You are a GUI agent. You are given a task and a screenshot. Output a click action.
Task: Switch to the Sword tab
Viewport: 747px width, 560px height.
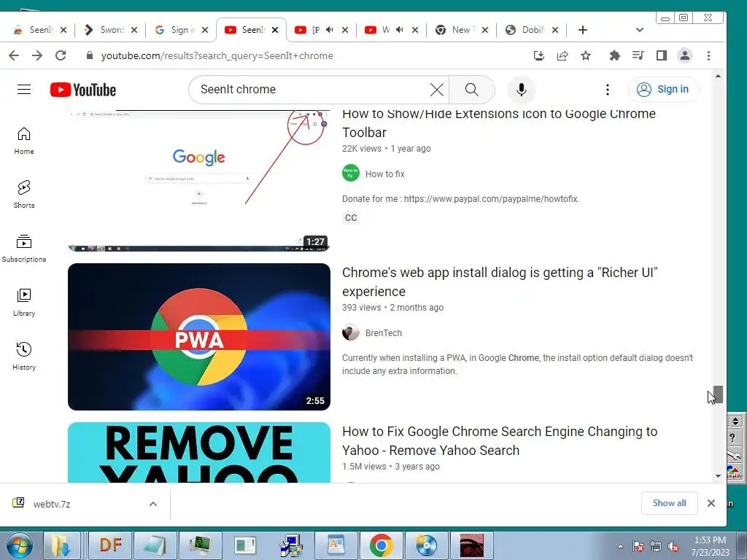coord(111,30)
